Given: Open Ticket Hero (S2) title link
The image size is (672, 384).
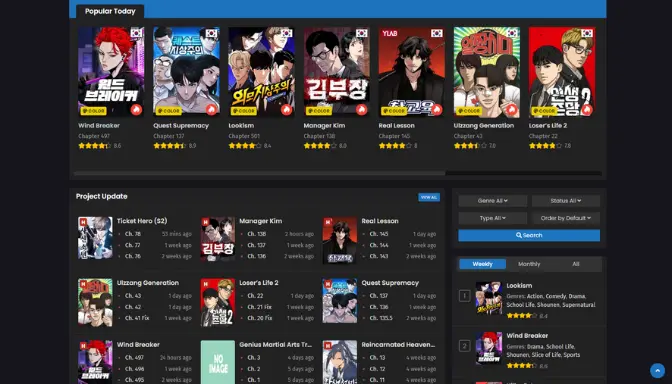Looking at the screenshot, I should coord(142,221).
